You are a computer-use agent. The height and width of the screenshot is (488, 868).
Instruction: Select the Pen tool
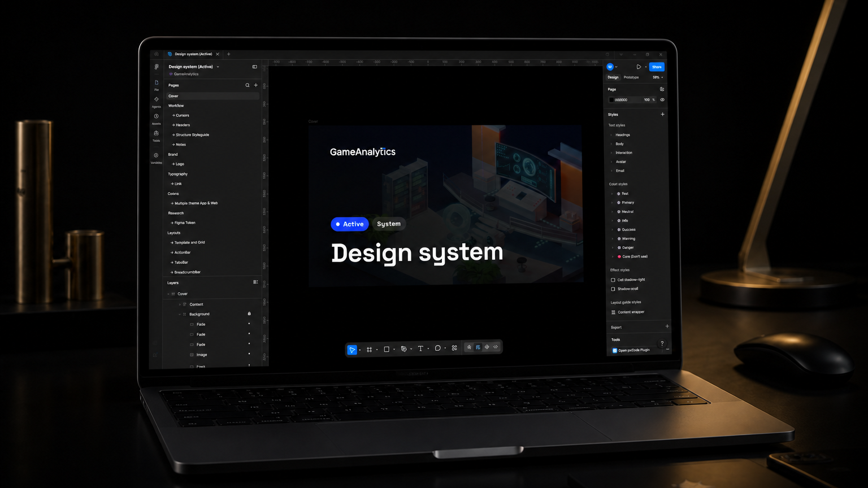[x=403, y=349]
